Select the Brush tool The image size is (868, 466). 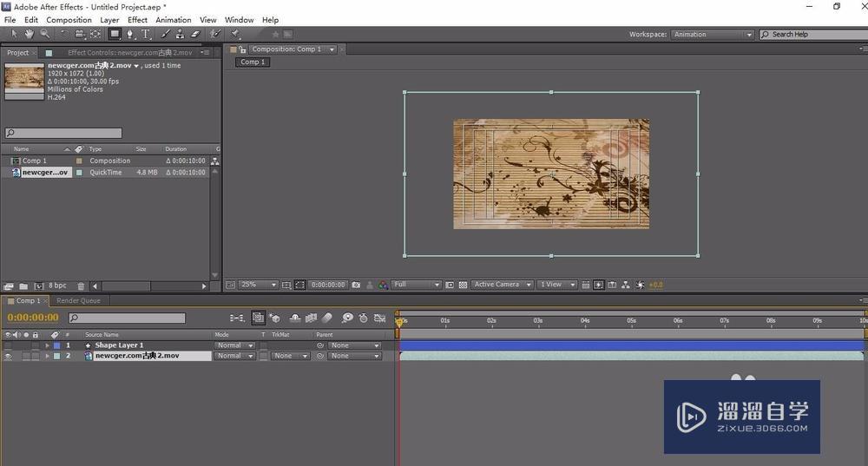pyautogui.click(x=165, y=35)
